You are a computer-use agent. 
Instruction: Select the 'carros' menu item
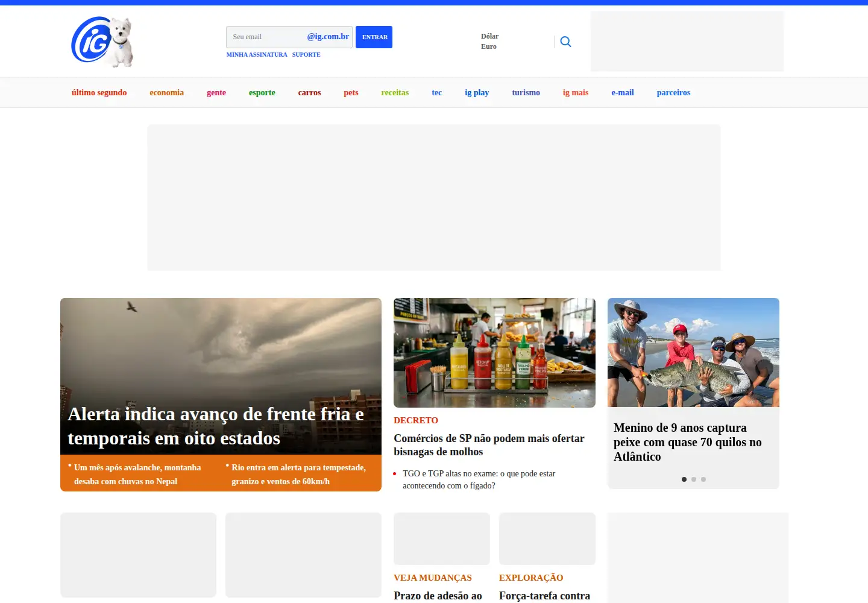click(x=309, y=92)
